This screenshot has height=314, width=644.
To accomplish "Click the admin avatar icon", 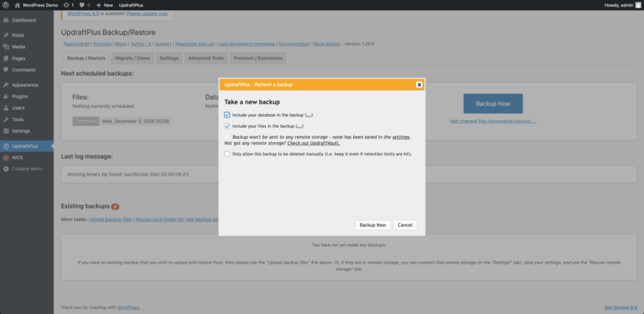I will 637,5.
